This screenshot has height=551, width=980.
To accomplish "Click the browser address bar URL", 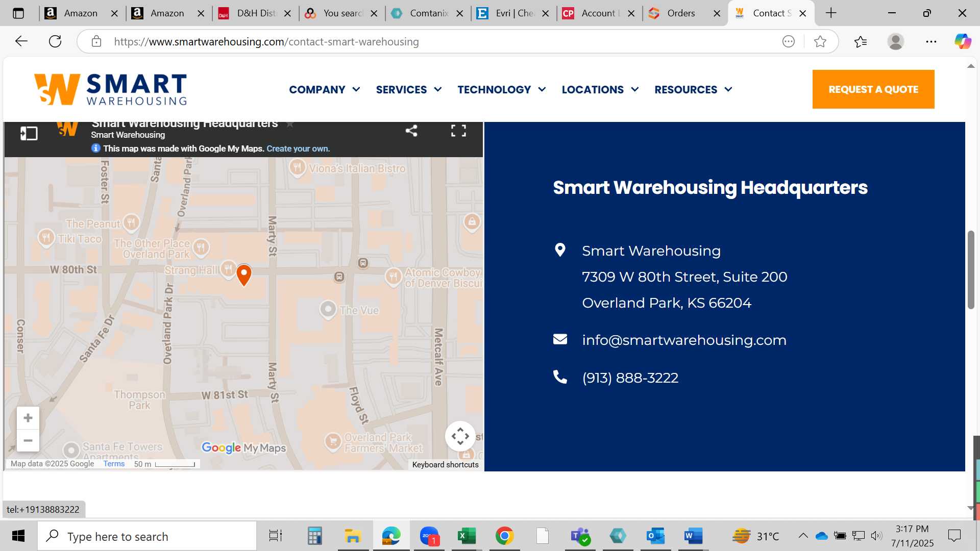I will pyautogui.click(x=266, y=41).
